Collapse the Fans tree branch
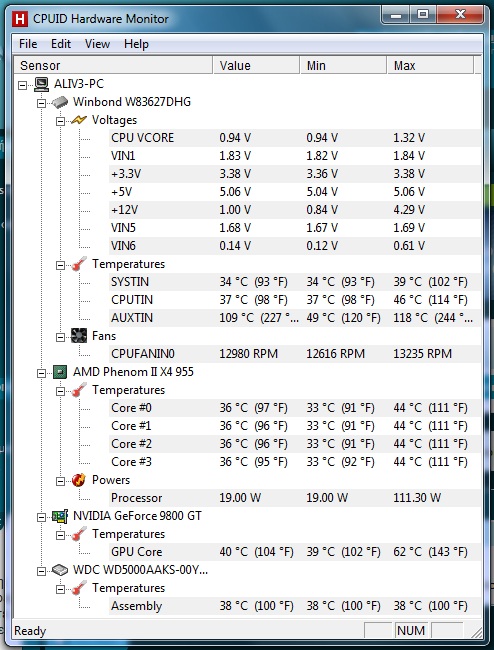Screen dimensions: 494x650 coord(61,337)
